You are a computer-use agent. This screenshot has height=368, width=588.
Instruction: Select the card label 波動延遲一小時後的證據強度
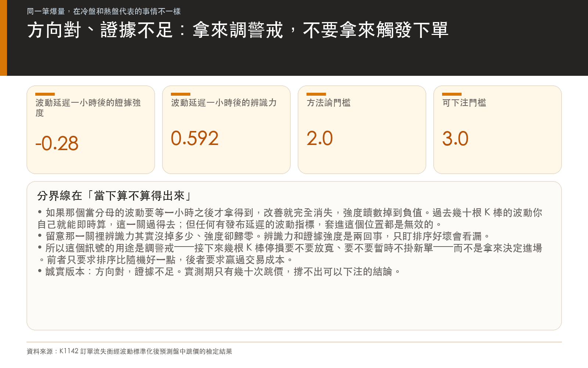[88, 108]
